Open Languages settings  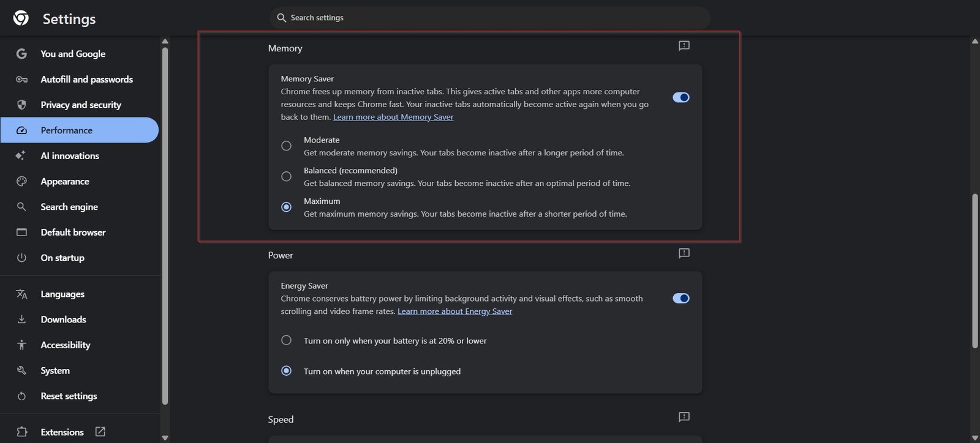click(80, 294)
